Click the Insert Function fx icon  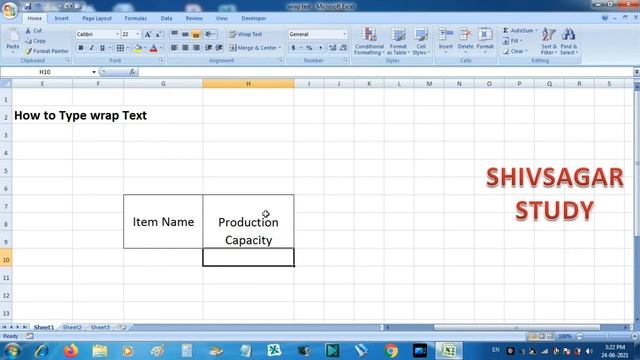(x=133, y=72)
